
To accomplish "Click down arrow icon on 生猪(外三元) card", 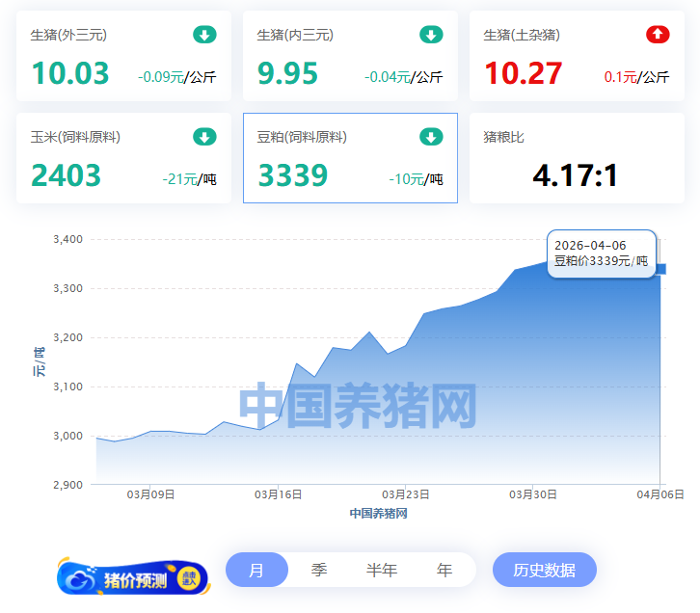I will [204, 35].
